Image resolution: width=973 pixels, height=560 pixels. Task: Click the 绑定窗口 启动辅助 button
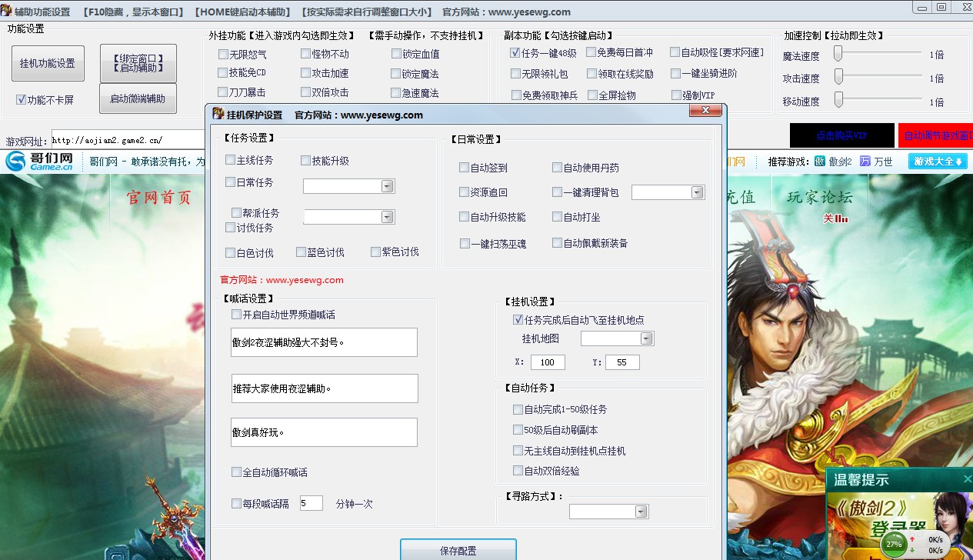coord(138,63)
